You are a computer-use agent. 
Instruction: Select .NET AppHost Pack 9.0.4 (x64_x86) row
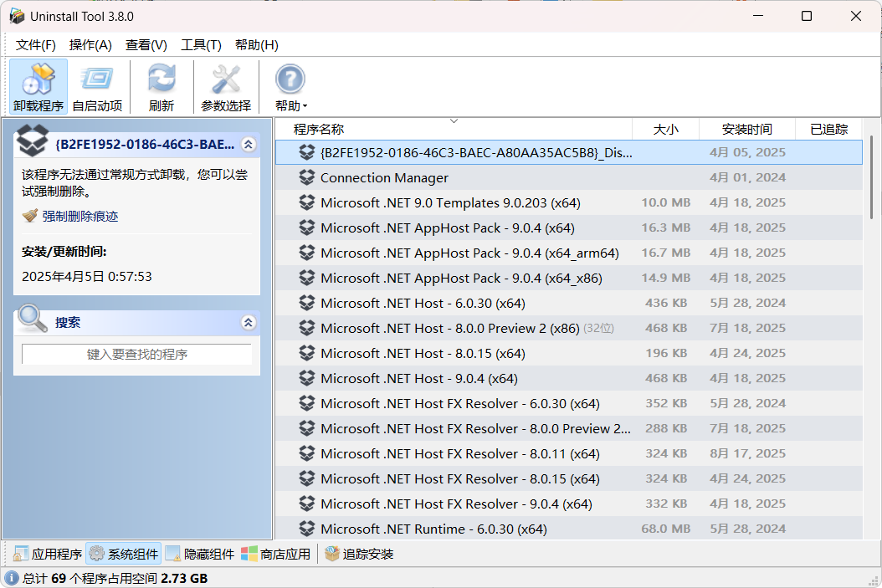click(569, 279)
